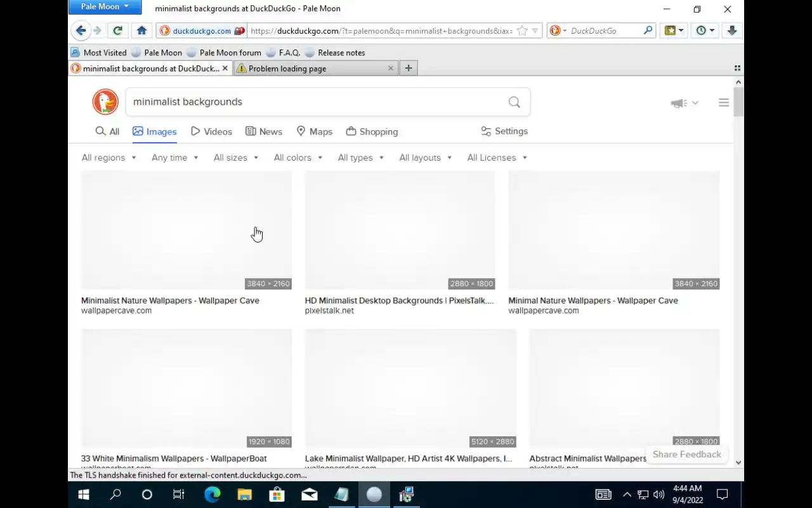Click scrollbar down arrow
This screenshot has height=508, width=812.
tap(738, 463)
